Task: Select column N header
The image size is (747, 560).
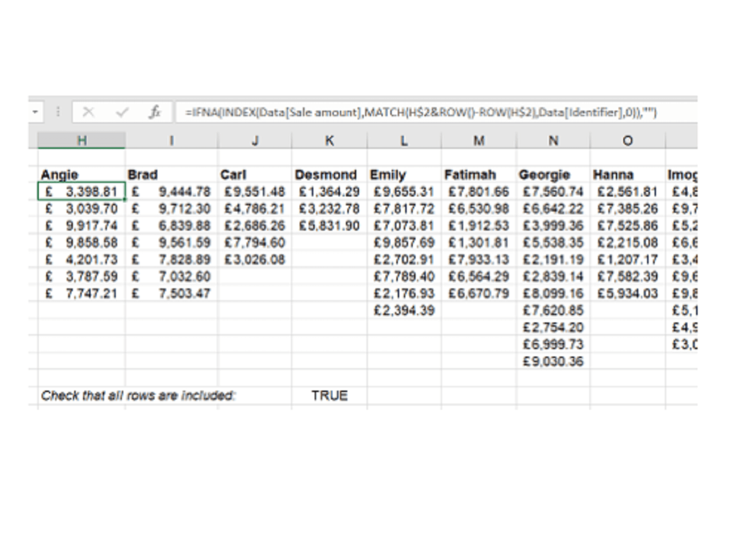Action: click(553, 140)
